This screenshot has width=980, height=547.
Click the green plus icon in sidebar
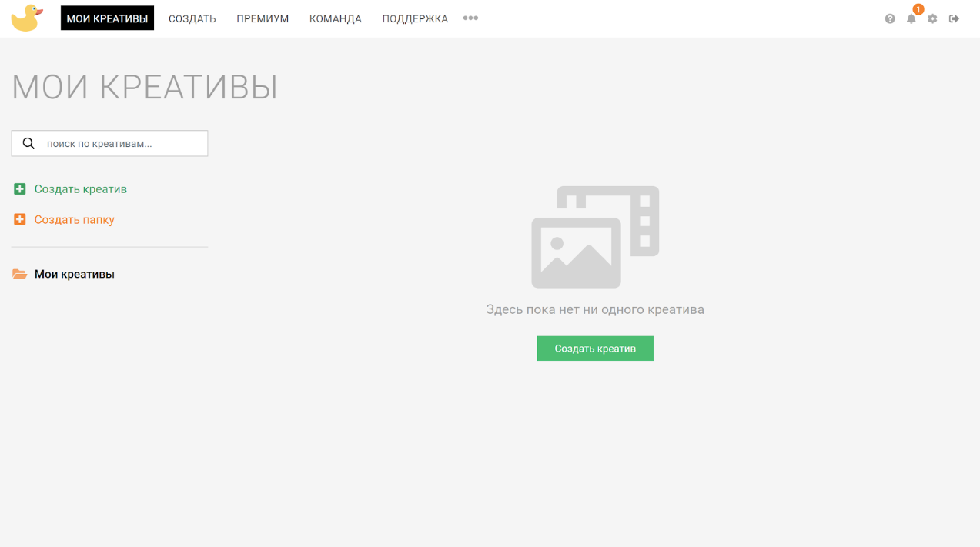[20, 189]
